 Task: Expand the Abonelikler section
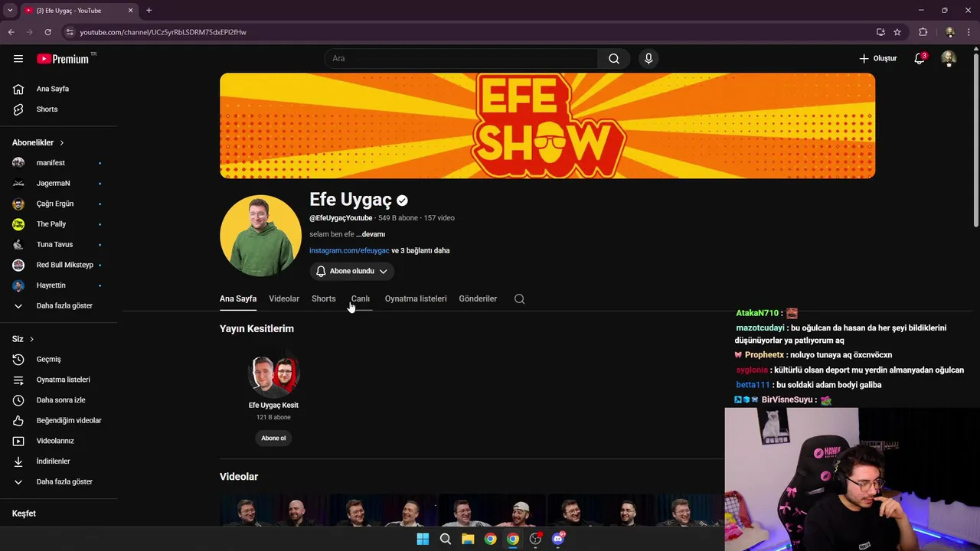(x=38, y=142)
